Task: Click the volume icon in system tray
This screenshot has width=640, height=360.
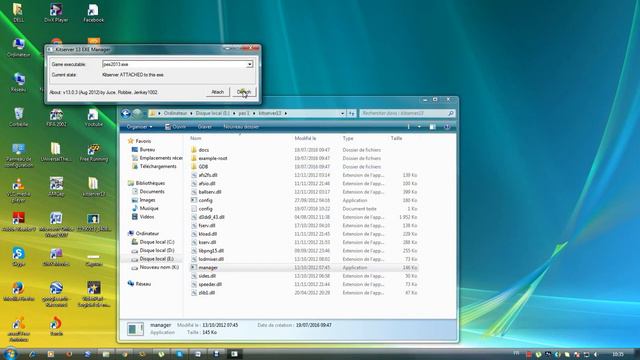Action: pyautogui.click(x=596, y=354)
